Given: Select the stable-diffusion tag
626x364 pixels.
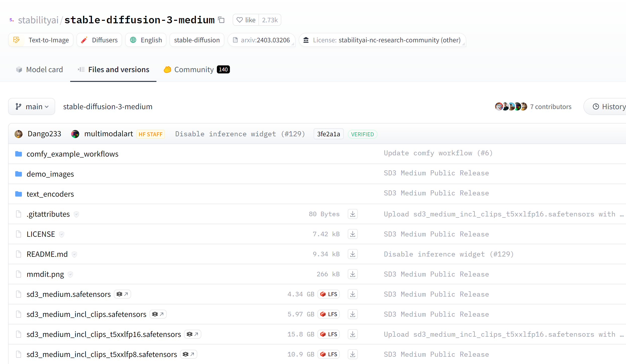Looking at the screenshot, I should [x=197, y=40].
